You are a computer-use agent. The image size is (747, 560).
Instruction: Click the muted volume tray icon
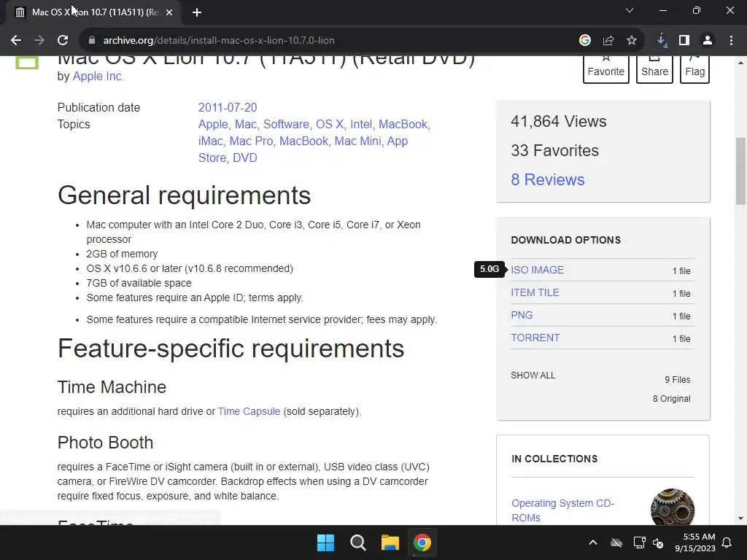(x=659, y=542)
